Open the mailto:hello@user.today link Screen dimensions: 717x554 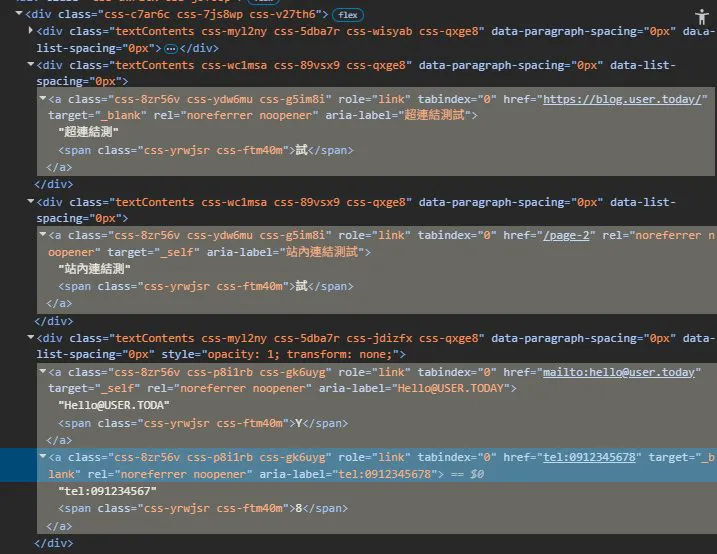tap(619, 373)
